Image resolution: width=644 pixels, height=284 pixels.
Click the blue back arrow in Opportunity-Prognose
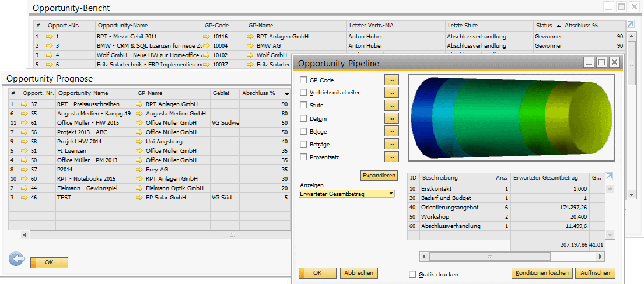click(x=16, y=260)
